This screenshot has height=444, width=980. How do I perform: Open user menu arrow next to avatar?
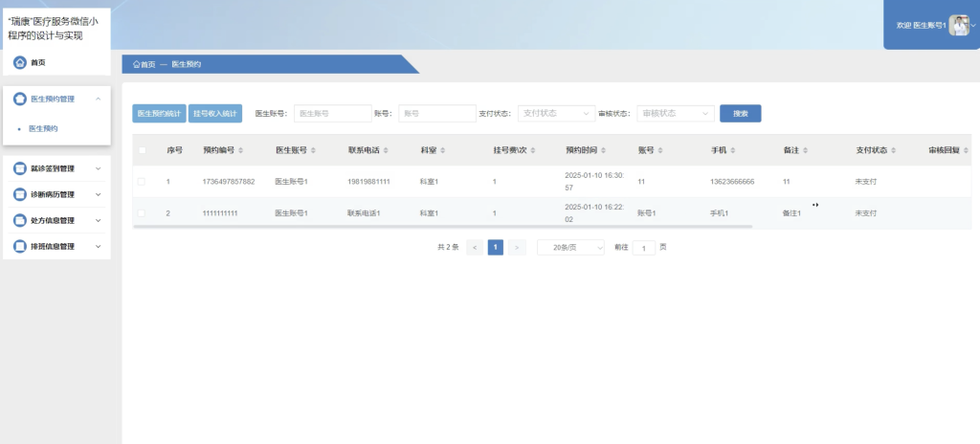pos(973,25)
